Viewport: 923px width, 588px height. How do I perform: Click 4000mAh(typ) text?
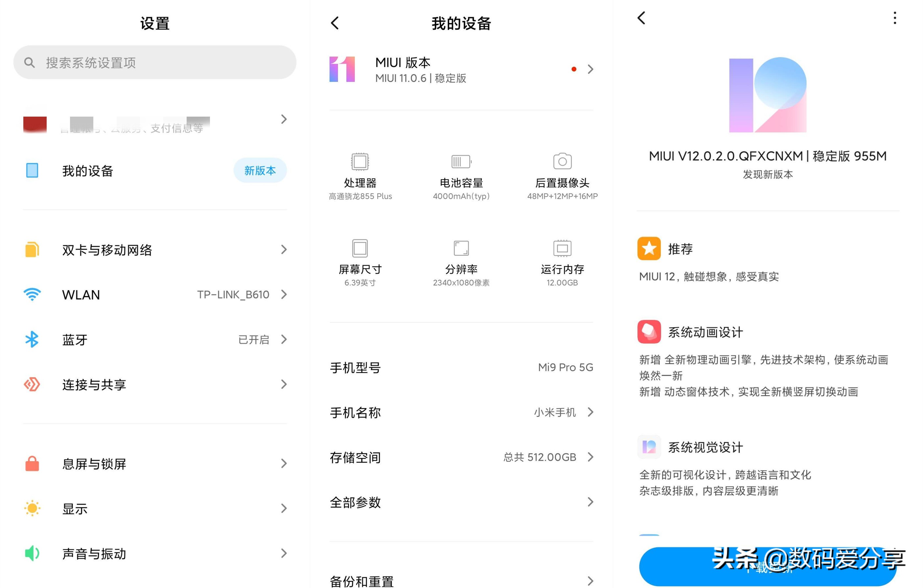coord(461,196)
